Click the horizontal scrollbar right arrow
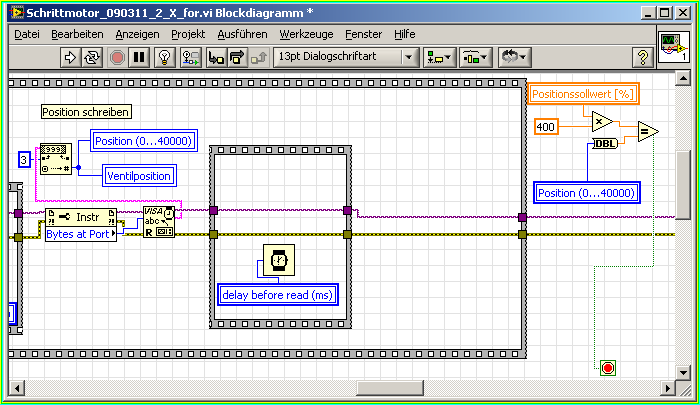Image resolution: width=700 pixels, height=405 pixels. pyautogui.click(x=667, y=388)
